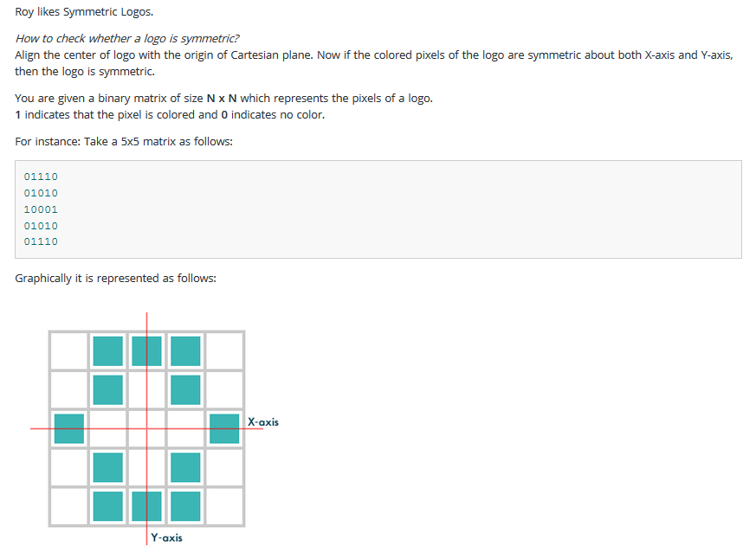756x559 pixels.
Task: Click the 'Graphically it is represented as follows:' line
Action: pos(116,279)
